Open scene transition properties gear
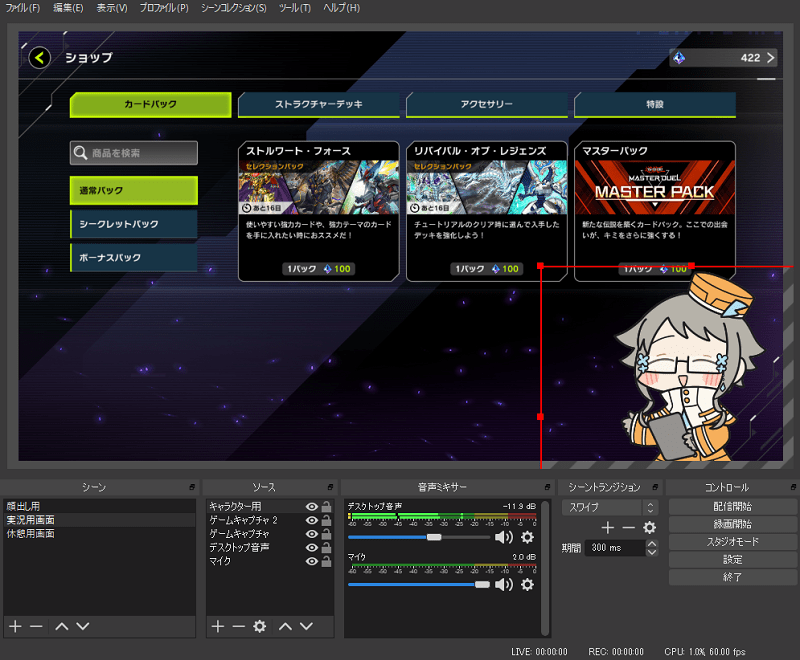 [x=649, y=528]
